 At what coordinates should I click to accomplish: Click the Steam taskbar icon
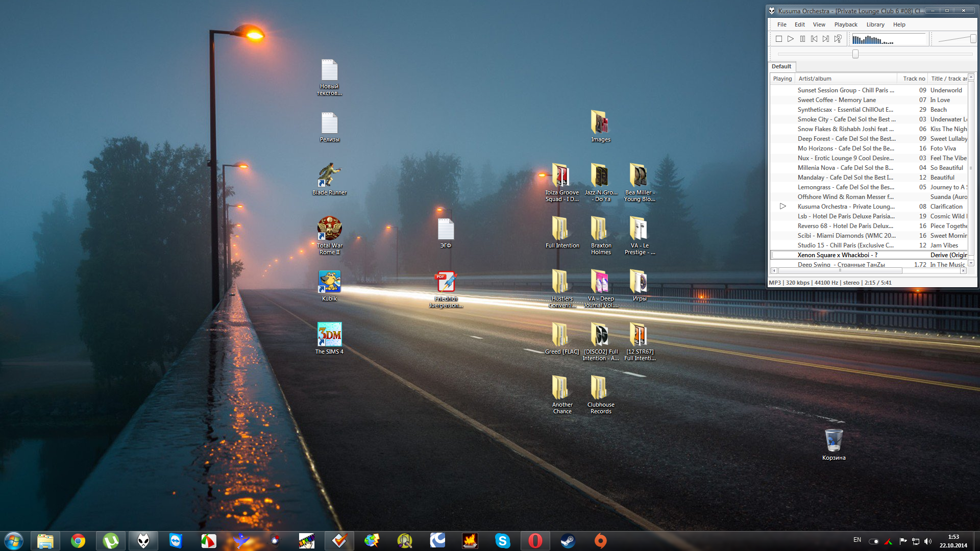tap(568, 540)
